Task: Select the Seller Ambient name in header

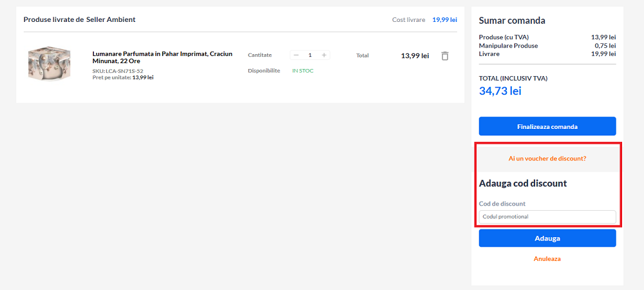Action: pyautogui.click(x=111, y=20)
